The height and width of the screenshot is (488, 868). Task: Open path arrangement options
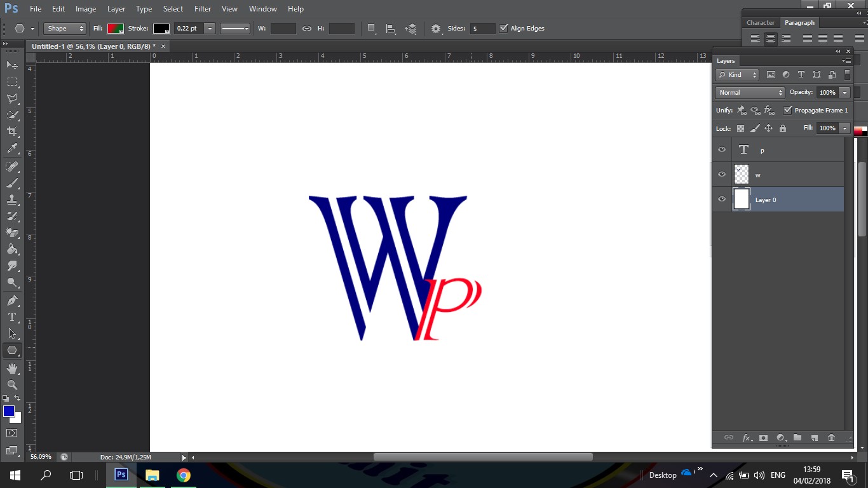(411, 29)
